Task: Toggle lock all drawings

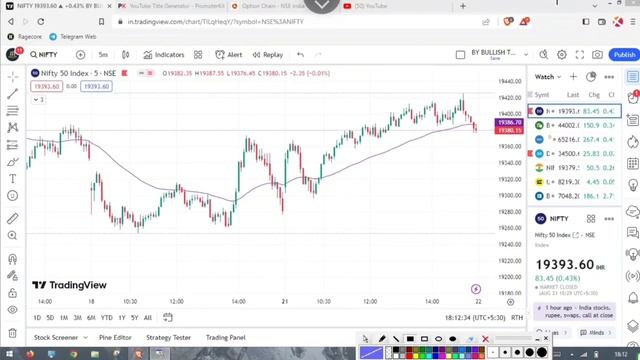Action: pos(13,293)
